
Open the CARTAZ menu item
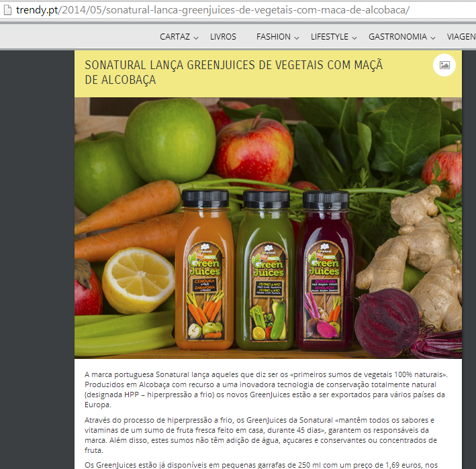click(175, 37)
